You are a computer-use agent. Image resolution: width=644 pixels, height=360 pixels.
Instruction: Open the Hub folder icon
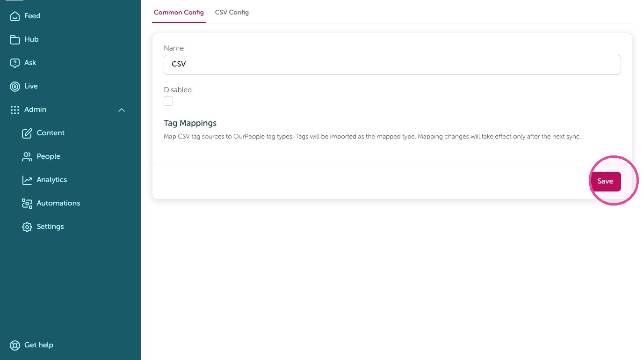click(x=15, y=39)
